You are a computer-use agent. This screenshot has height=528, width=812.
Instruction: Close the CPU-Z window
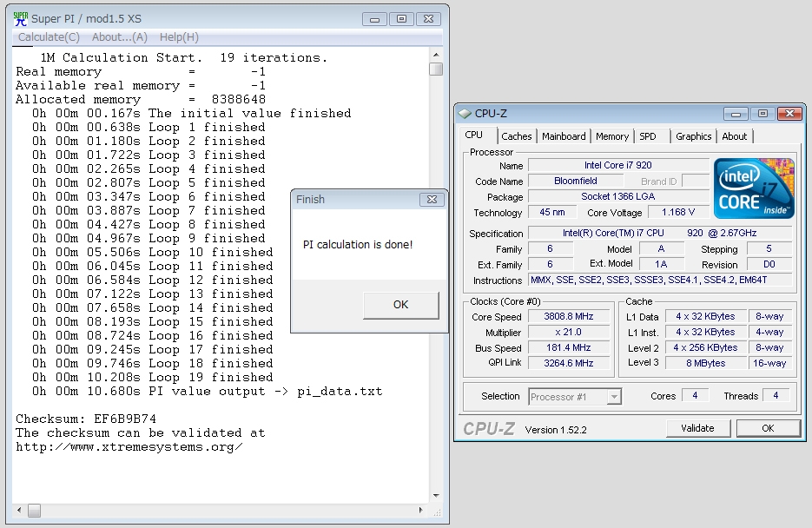(789, 114)
